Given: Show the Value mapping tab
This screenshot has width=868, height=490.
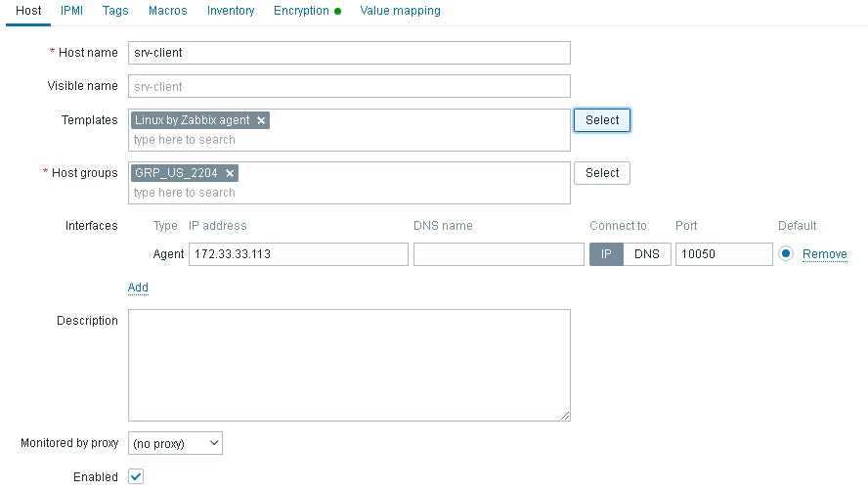Looking at the screenshot, I should pyautogui.click(x=400, y=11).
